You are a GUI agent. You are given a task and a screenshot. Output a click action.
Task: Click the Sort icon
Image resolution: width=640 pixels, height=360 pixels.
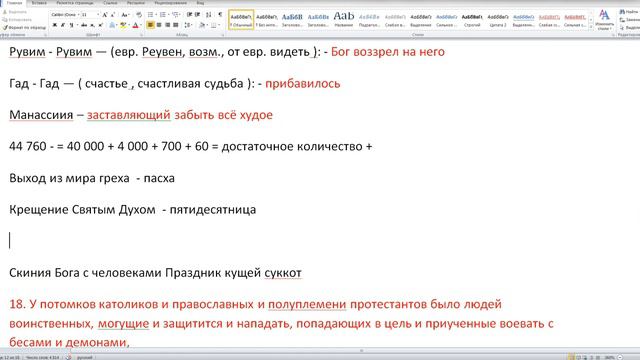[x=209, y=15]
